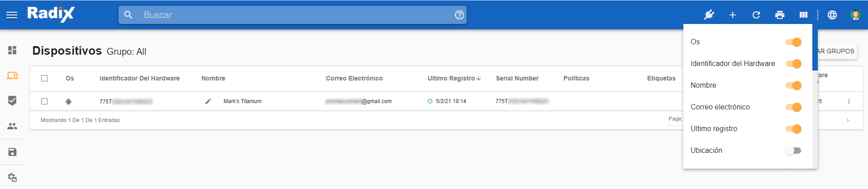Click the search help question icon
The width and height of the screenshot is (868, 189).
459,15
